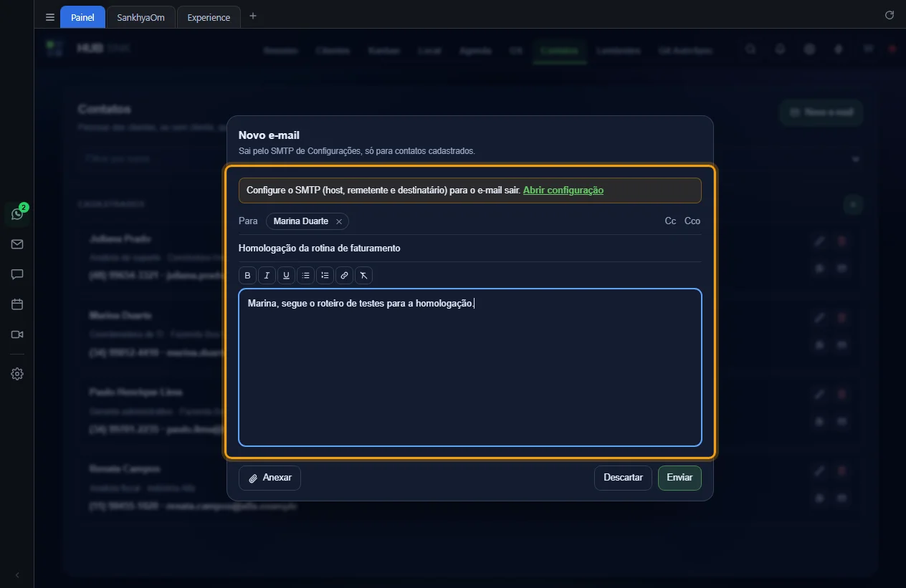Image resolution: width=906 pixels, height=588 pixels.
Task: Toggle bold formatting in the e-mail editor
Action: [x=248, y=275]
